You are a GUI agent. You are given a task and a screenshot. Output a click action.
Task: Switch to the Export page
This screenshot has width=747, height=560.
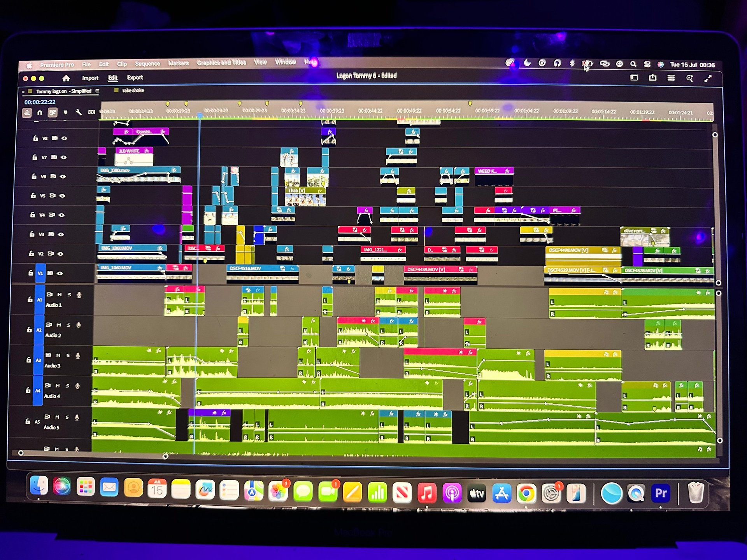click(x=135, y=78)
